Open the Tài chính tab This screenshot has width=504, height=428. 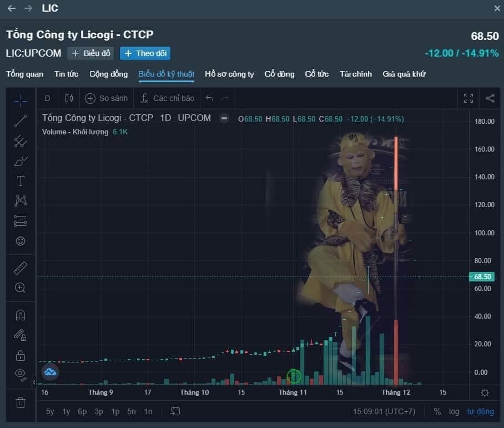coord(355,74)
